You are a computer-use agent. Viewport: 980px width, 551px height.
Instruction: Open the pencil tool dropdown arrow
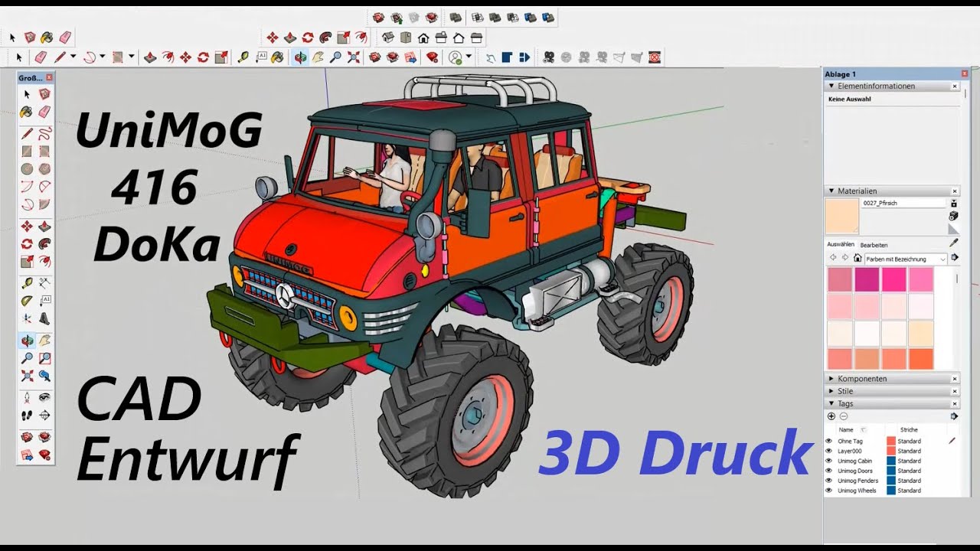pyautogui.click(x=73, y=57)
